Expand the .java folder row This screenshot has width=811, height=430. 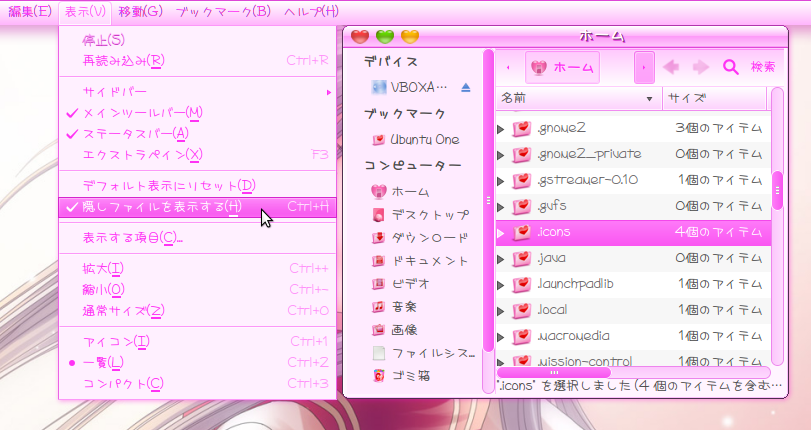(x=501, y=259)
